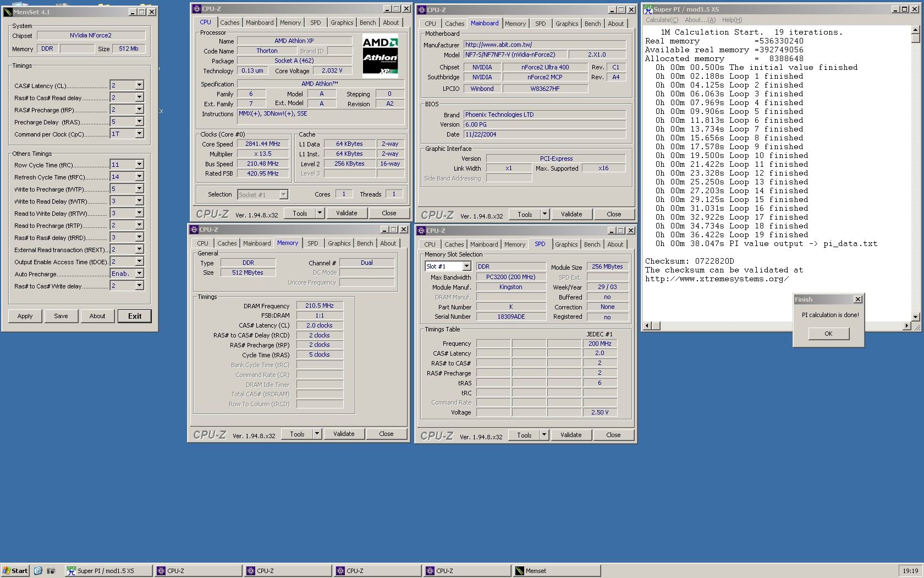The width and height of the screenshot is (924, 578).
Task: Click Validate in CPU-Z SPD window
Action: [x=571, y=435]
